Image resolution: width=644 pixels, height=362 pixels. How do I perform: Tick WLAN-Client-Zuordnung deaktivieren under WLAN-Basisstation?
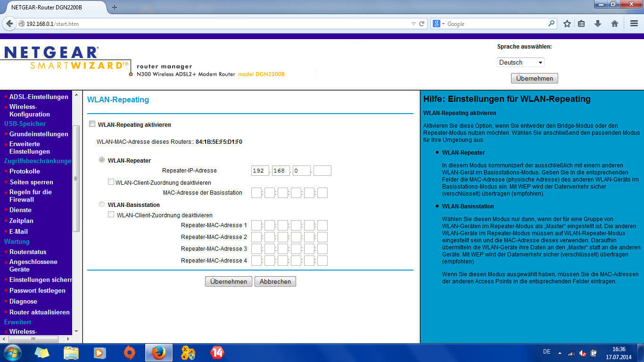111,214
